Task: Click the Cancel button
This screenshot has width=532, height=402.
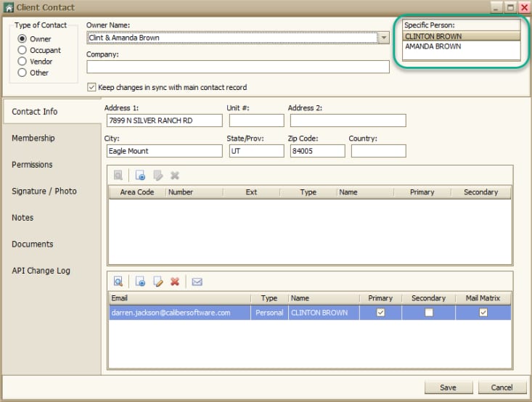Action: (x=502, y=387)
